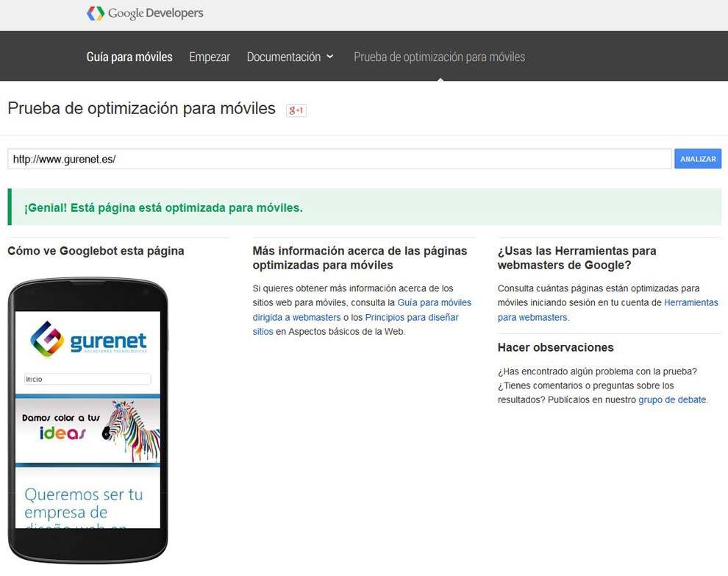
Task: Click the Google Developers colored logo icon
Action: [96, 13]
